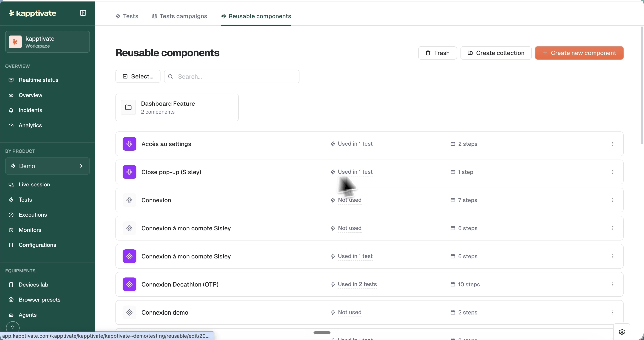The width and height of the screenshot is (644, 340).
Task: Click the search magnifier icon
Action: (x=171, y=76)
